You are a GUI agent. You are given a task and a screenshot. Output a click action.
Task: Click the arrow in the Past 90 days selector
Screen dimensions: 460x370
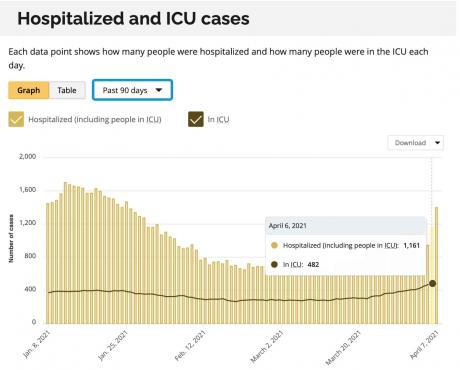point(159,90)
